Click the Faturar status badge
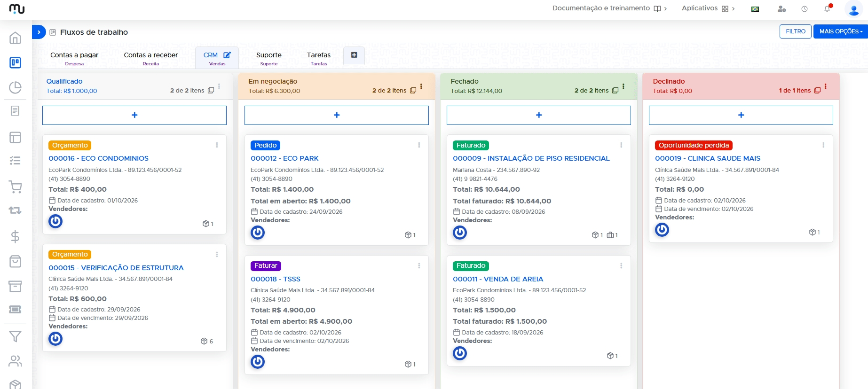 [x=266, y=266]
